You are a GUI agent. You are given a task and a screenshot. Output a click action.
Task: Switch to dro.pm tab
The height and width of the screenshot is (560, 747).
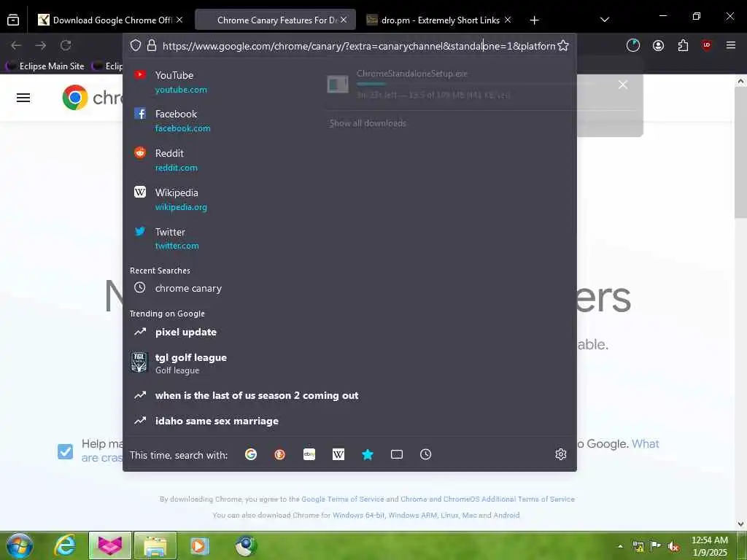click(x=438, y=20)
